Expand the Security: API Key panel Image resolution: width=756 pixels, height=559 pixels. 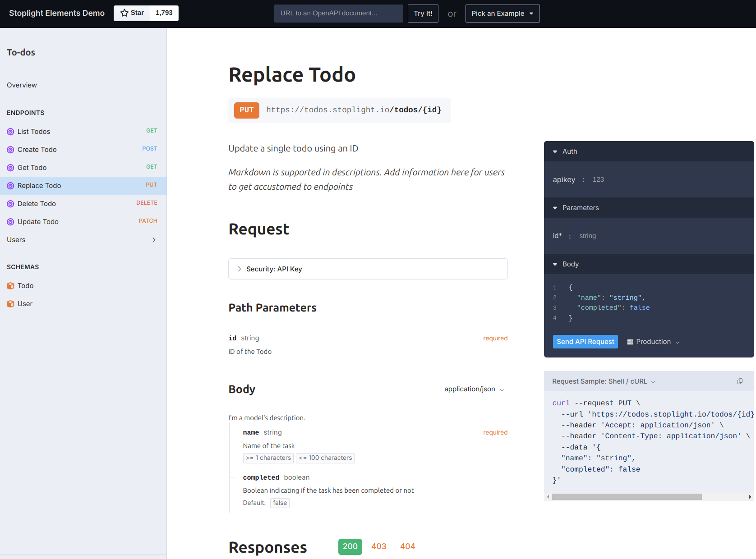pos(368,269)
